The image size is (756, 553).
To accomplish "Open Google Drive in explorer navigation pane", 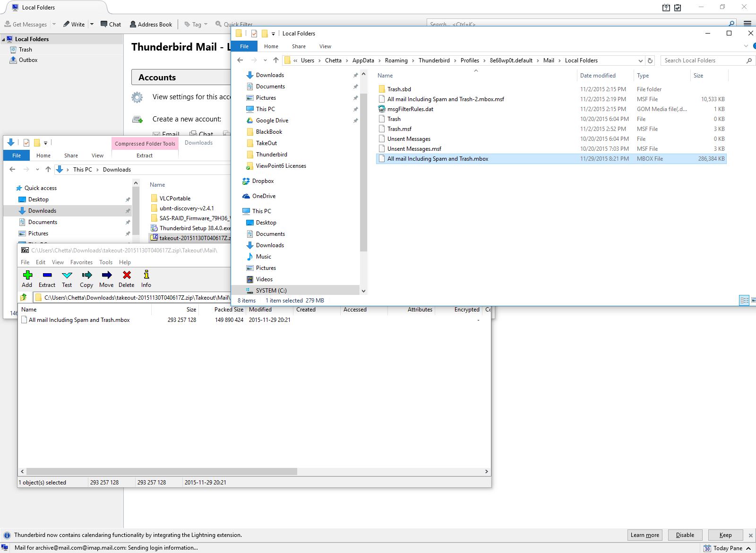I will point(272,121).
